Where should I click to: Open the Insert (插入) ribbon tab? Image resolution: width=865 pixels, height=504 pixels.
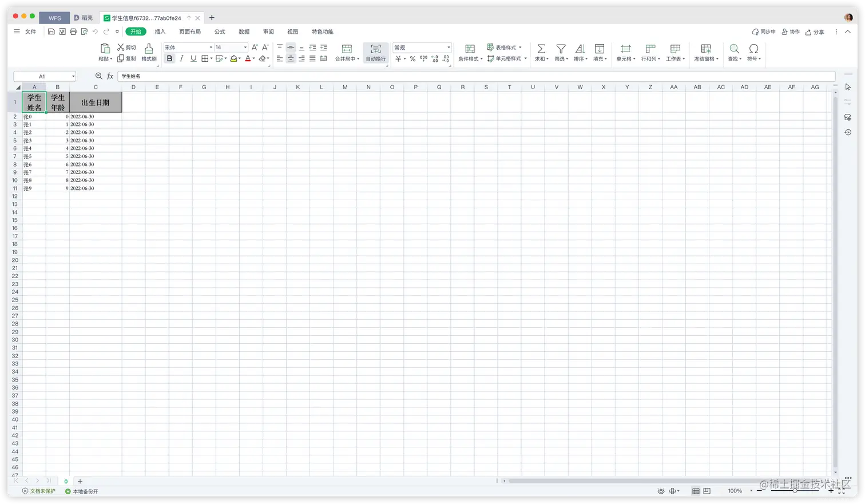[x=160, y=32]
